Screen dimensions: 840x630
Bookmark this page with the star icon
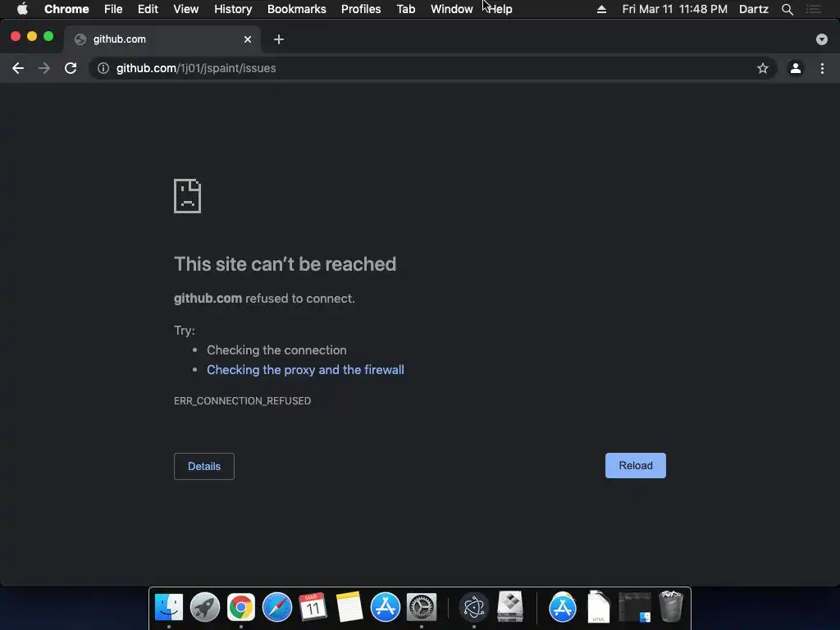pyautogui.click(x=762, y=68)
